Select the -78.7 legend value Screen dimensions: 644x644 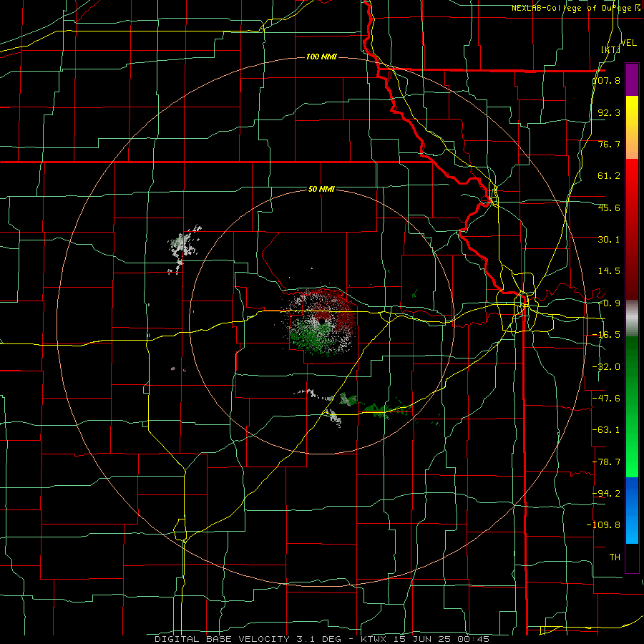(606, 462)
